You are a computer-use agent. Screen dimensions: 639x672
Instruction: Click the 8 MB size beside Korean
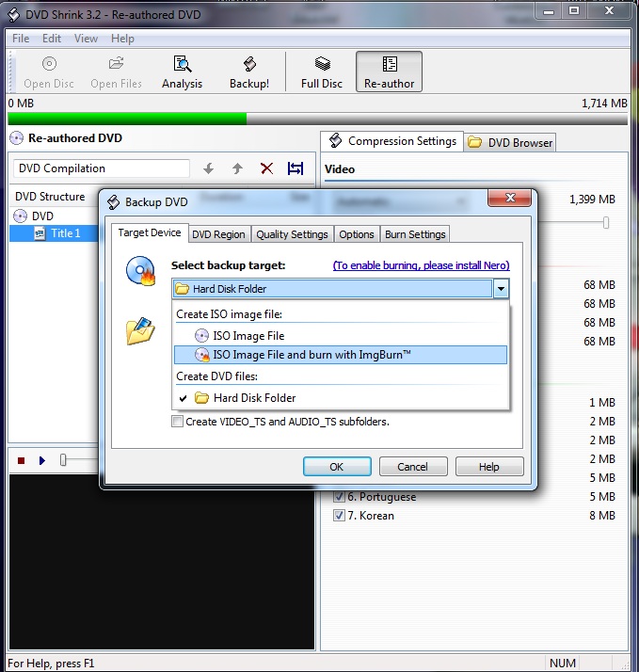click(602, 516)
